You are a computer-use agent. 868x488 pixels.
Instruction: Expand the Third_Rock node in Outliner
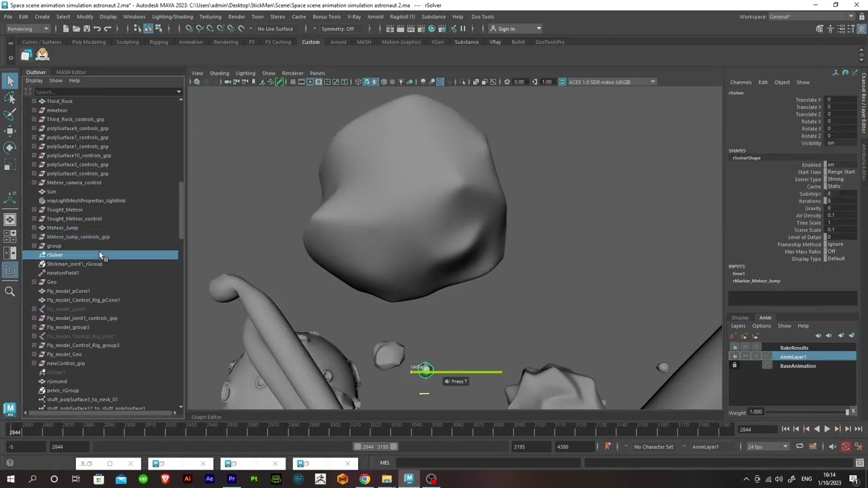[x=34, y=101]
